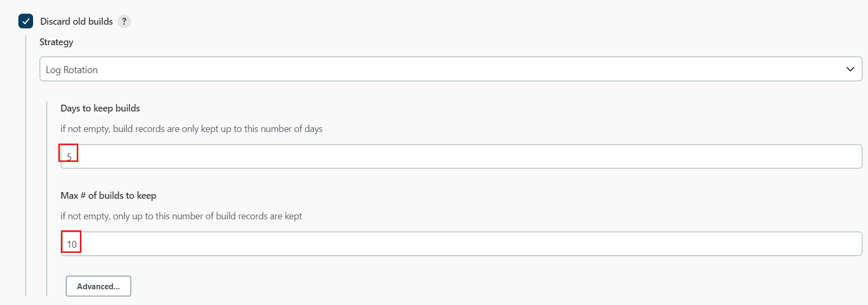Click the Max # of builds to keep label

click(108, 196)
